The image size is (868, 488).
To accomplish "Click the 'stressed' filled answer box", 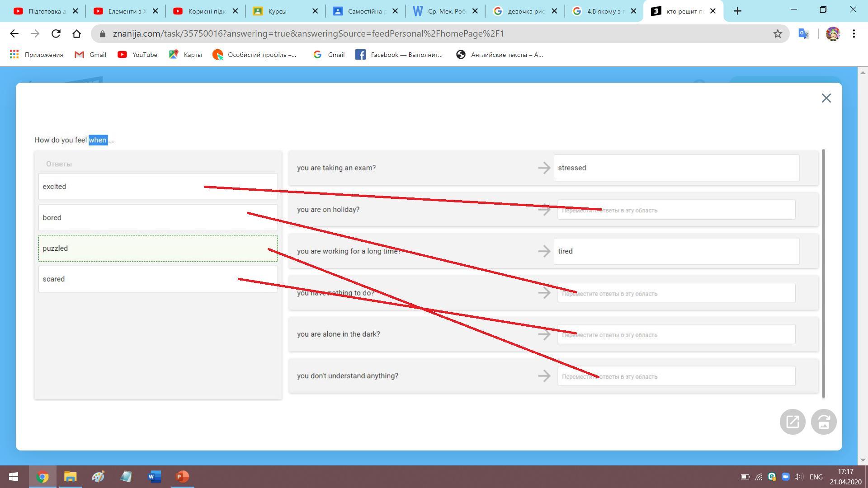I will (x=676, y=168).
